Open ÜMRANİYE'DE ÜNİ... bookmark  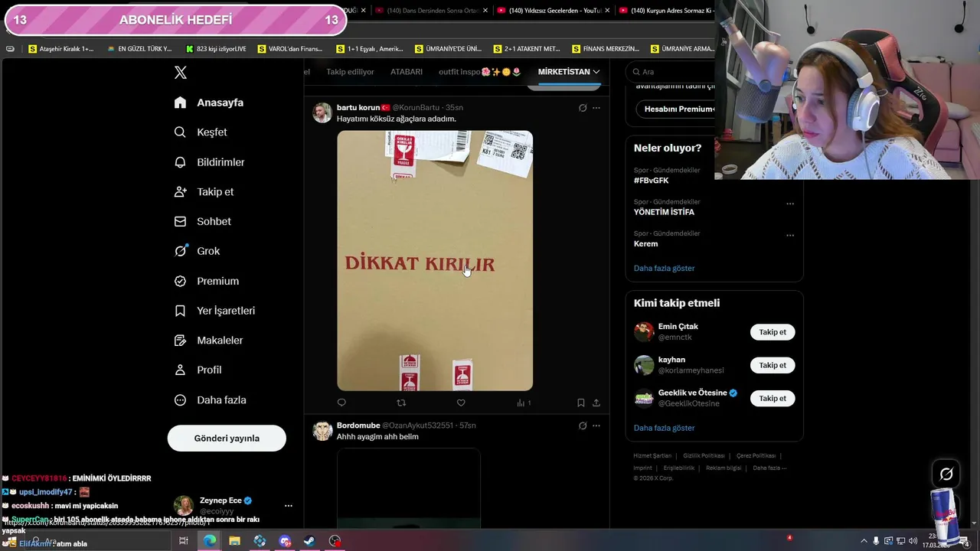(x=448, y=49)
